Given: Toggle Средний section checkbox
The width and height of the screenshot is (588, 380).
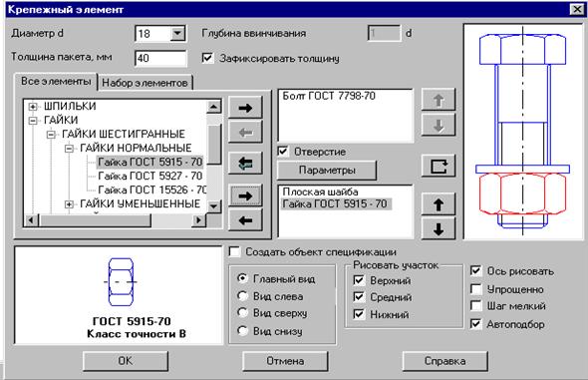Looking at the screenshot, I should [359, 297].
